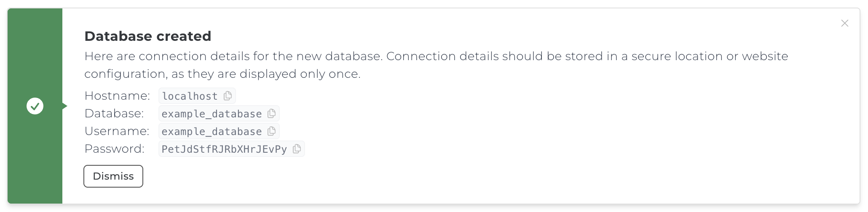This screenshot has width=868, height=212.
Task: Close the notification with the X
Action: pyautogui.click(x=844, y=24)
